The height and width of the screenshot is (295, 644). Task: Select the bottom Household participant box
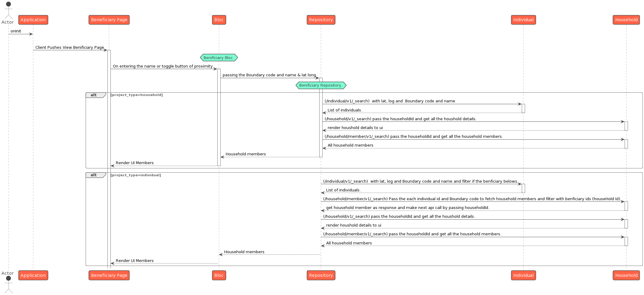pyautogui.click(x=626, y=275)
